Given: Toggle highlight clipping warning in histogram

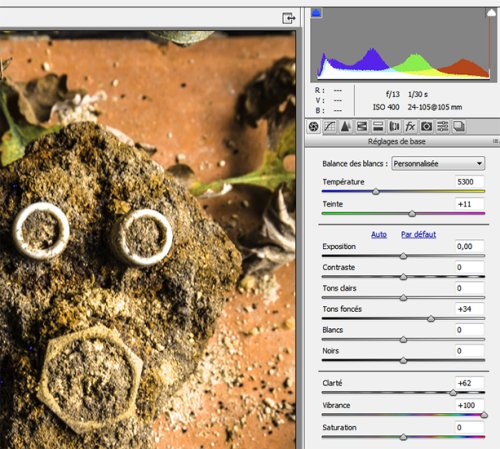Looking at the screenshot, I should pos(491,13).
